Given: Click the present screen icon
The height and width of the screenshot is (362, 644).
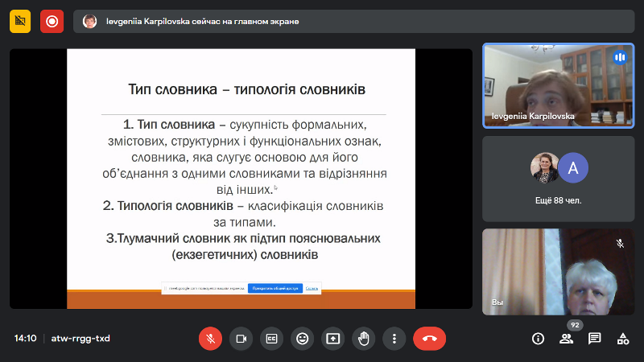Looking at the screenshot, I should 332,339.
